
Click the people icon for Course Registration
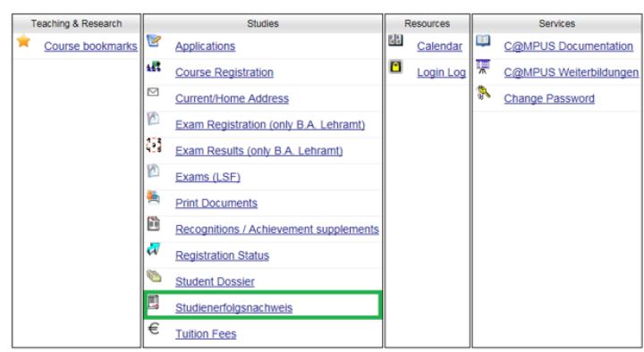[154, 66]
